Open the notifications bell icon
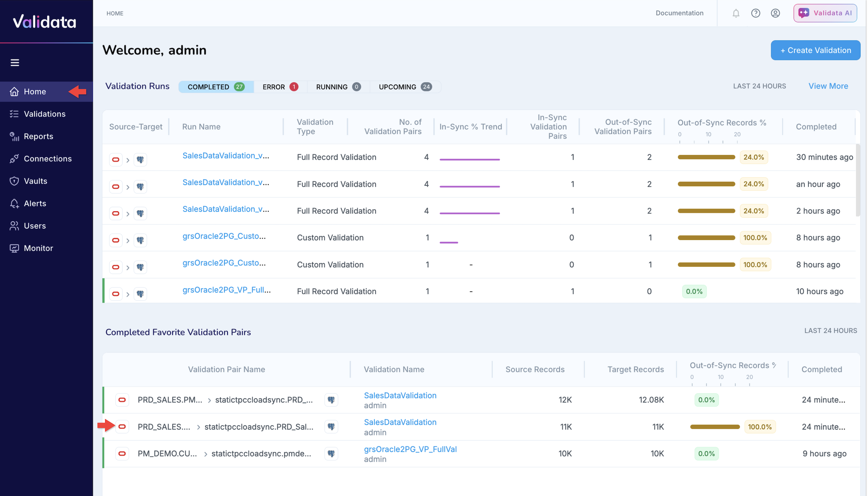This screenshot has height=496, width=868. coord(736,13)
